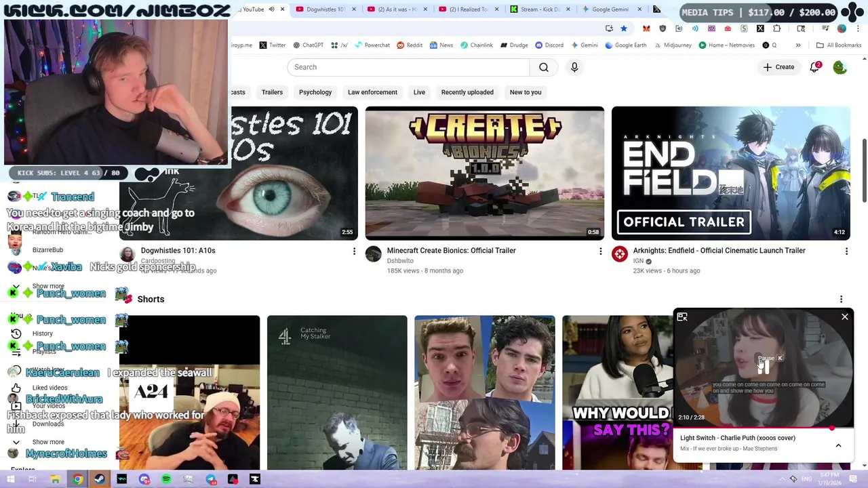
Task: Open the YouTube account avatar menu
Action: pos(840,67)
